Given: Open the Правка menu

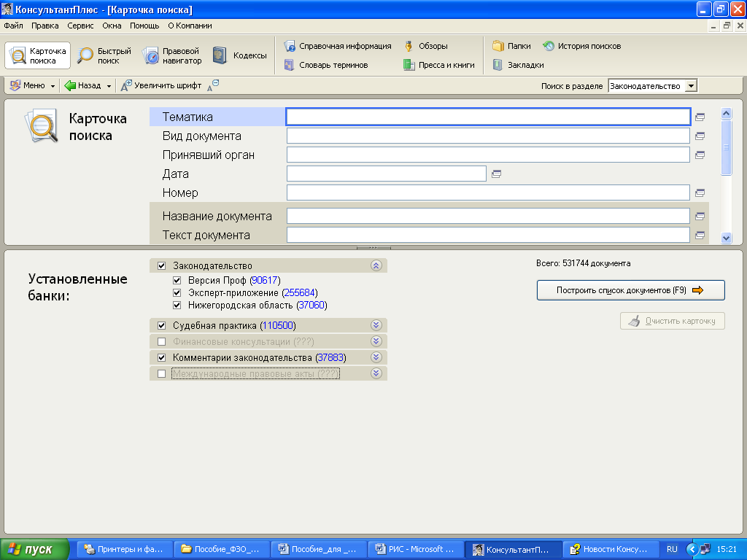Looking at the screenshot, I should 44,26.
